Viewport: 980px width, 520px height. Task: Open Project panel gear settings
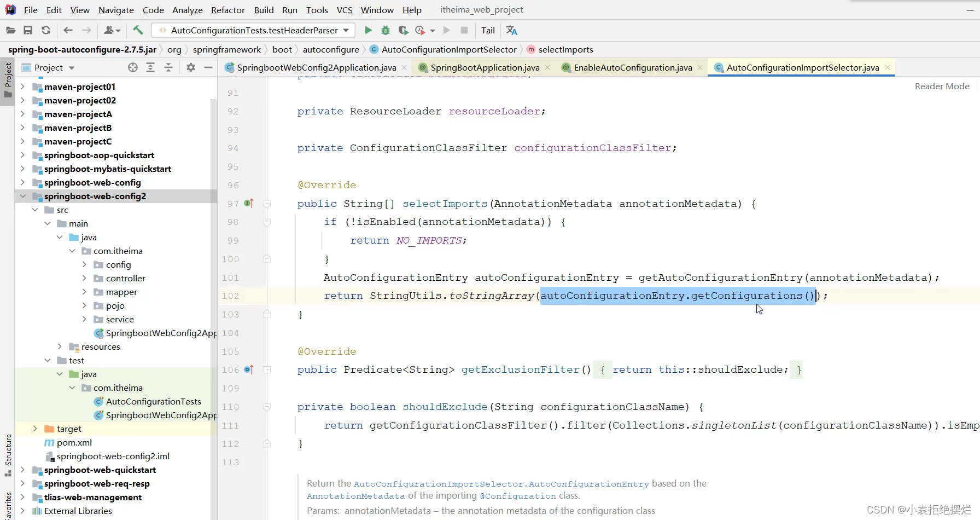point(191,67)
